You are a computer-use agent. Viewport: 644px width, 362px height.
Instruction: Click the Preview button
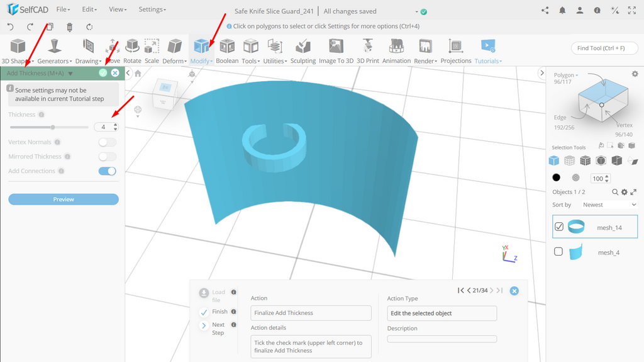click(64, 200)
